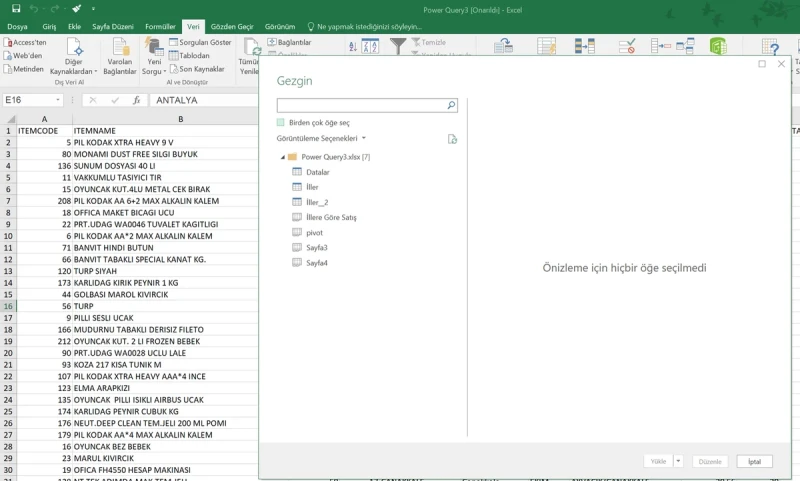Open the Sayfa Düzeni tab

113,27
